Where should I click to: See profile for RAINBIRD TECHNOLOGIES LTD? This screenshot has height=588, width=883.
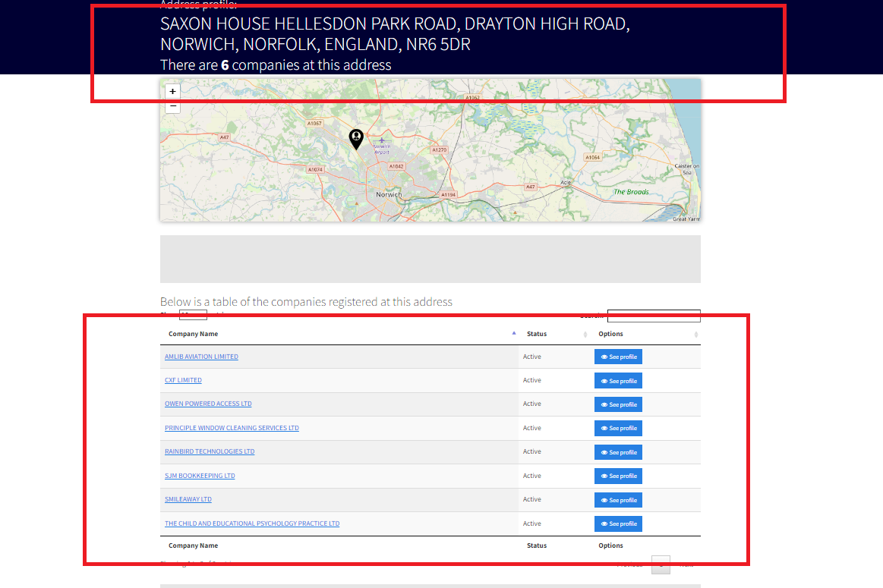(618, 452)
